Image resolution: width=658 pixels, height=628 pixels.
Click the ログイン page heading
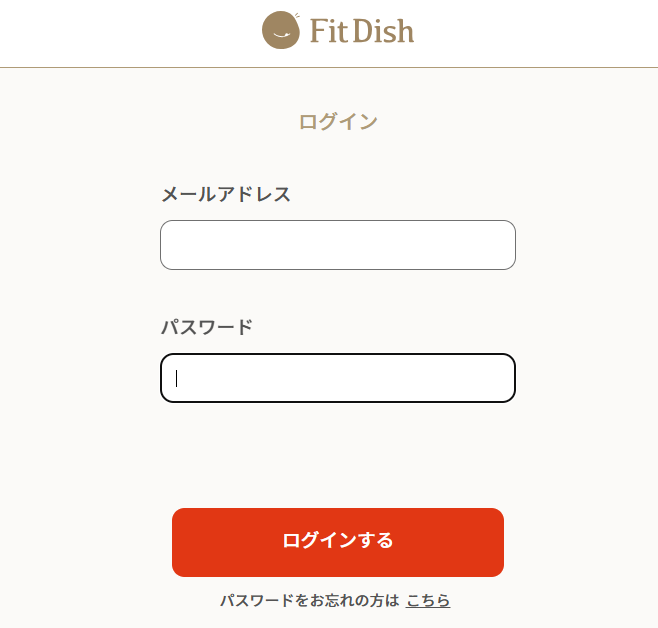pyautogui.click(x=338, y=122)
